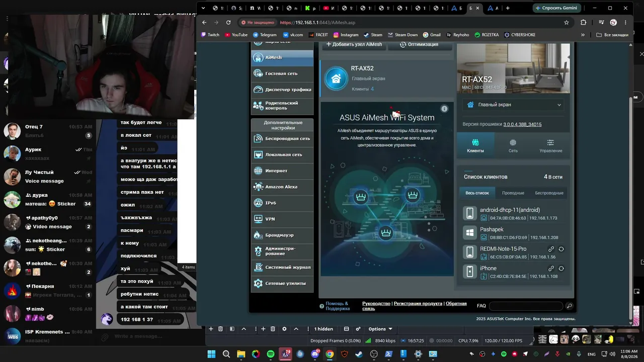
Task: Open the дурка Telegram chat
Action: (x=48, y=200)
